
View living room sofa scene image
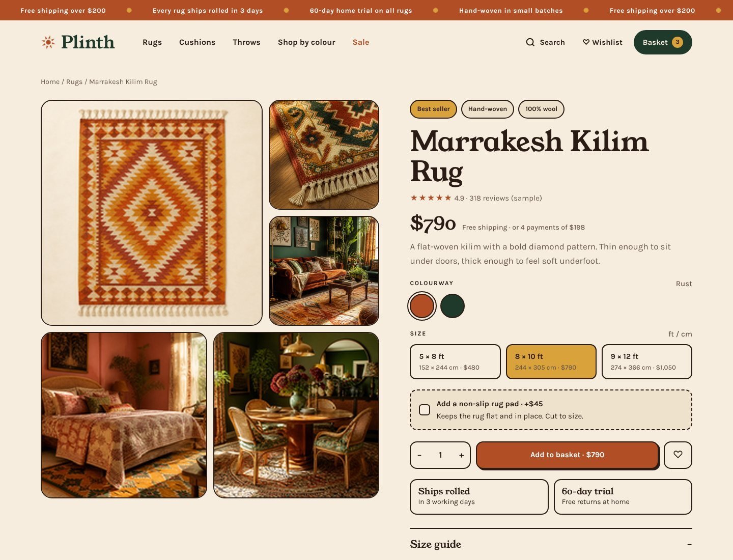pyautogui.click(x=324, y=271)
